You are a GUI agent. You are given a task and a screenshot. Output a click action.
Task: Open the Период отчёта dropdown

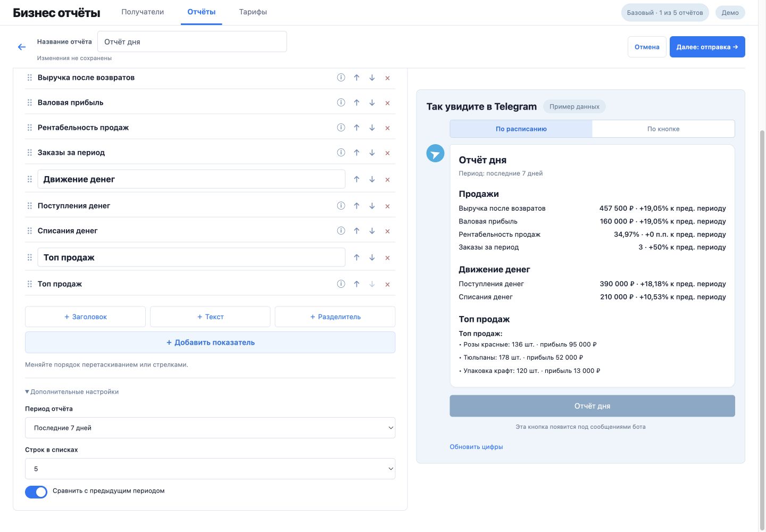click(210, 428)
